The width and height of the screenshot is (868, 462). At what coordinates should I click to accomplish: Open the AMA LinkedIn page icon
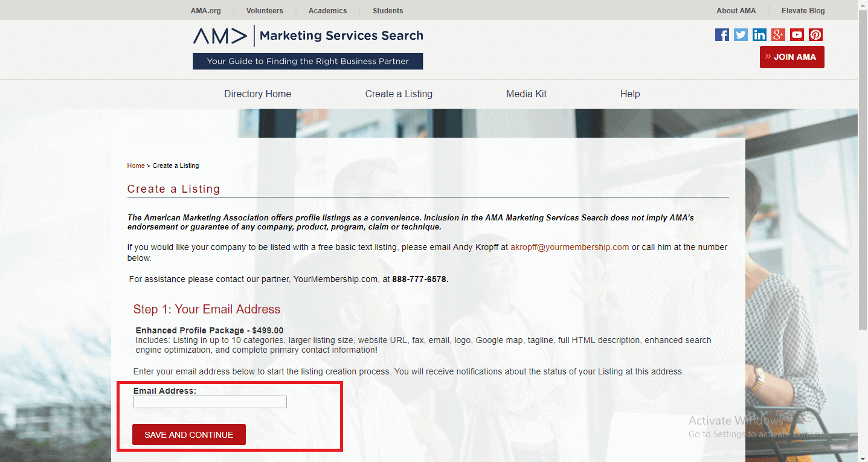759,35
